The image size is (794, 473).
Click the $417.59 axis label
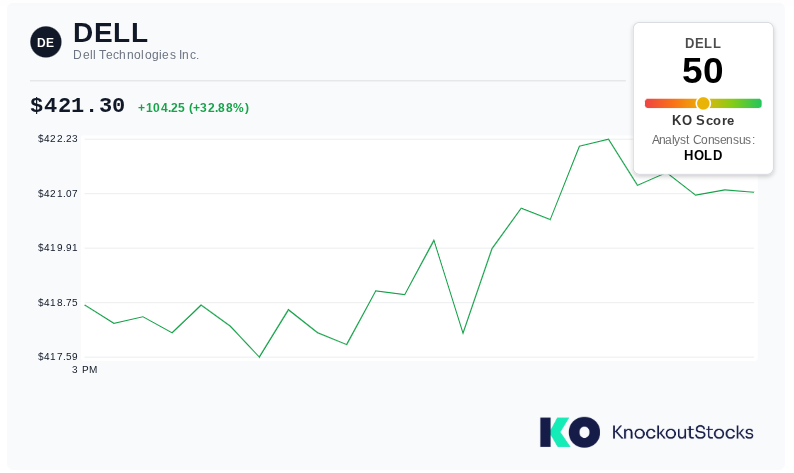[x=58, y=357]
